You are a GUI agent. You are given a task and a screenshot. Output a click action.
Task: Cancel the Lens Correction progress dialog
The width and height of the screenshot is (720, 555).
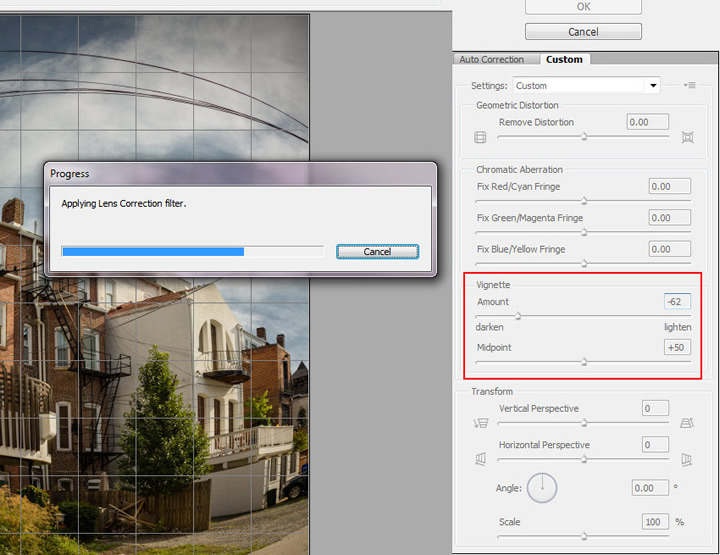coord(377,252)
